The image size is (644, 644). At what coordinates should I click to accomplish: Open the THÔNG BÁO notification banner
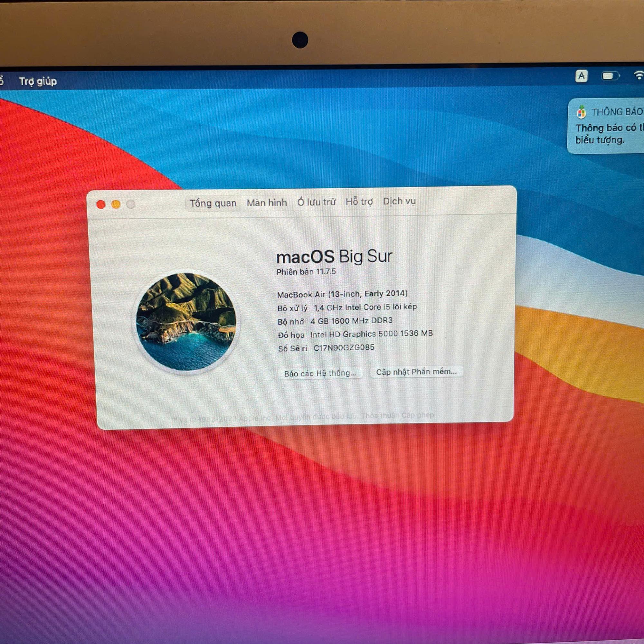[x=606, y=126]
